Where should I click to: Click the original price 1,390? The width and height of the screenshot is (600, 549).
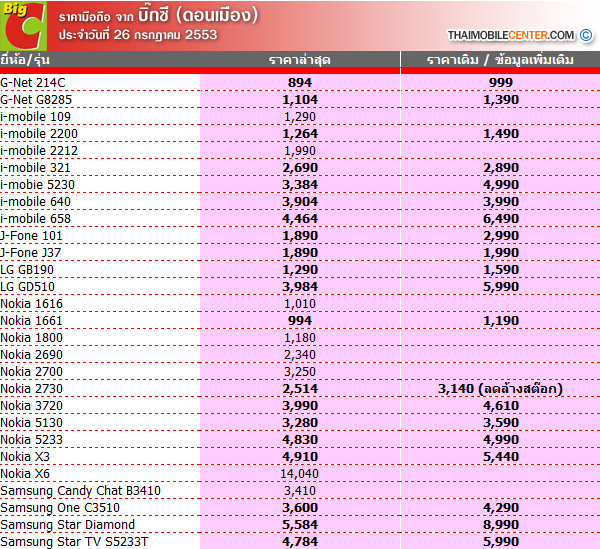pyautogui.click(x=501, y=100)
